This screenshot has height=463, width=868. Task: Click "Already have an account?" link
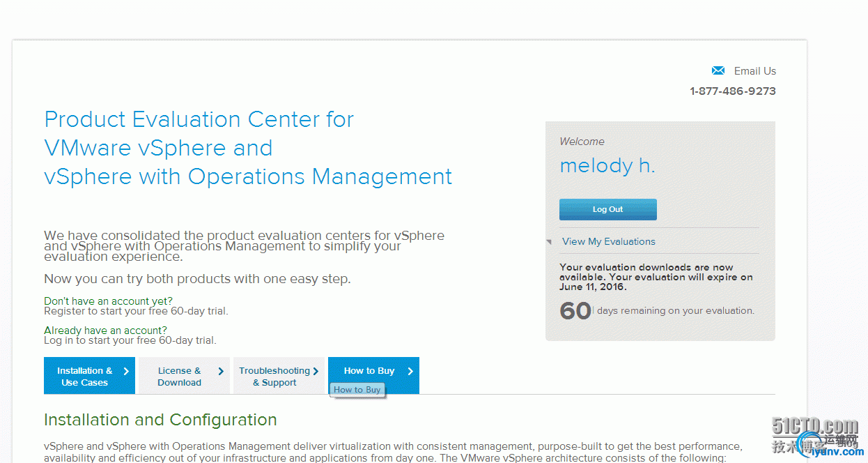point(105,330)
